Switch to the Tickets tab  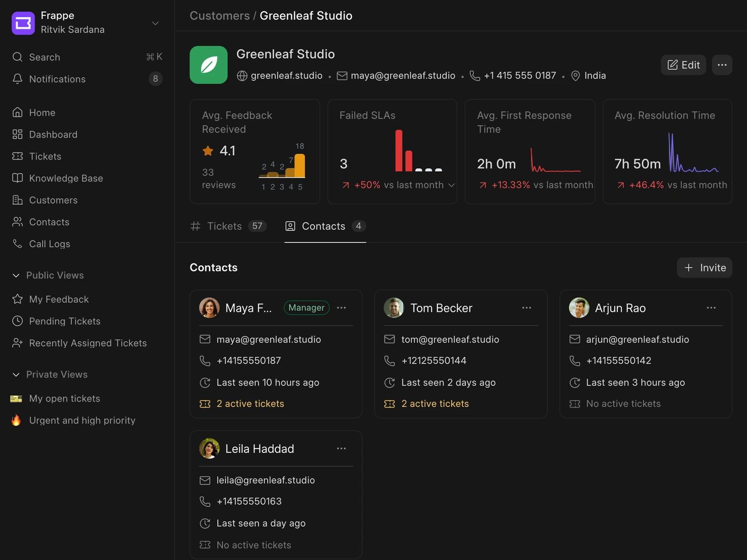tap(229, 226)
